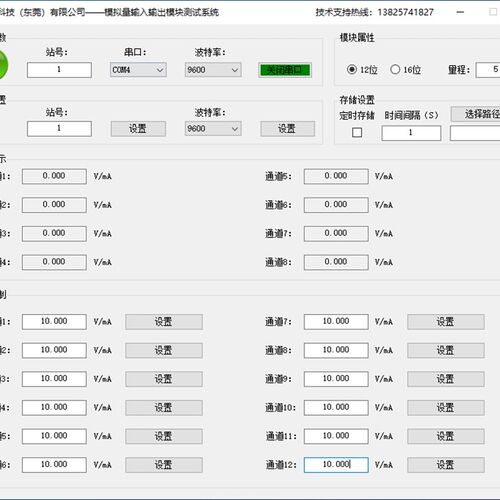Click 设置 button beside the settings 波特率 dropdown
500x500 pixels.
click(288, 129)
